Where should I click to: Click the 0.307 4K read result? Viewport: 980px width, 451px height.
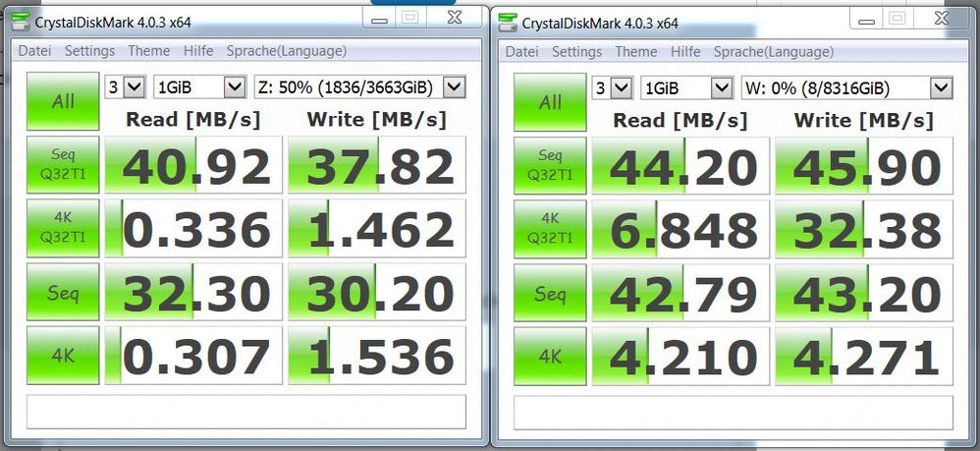(193, 356)
